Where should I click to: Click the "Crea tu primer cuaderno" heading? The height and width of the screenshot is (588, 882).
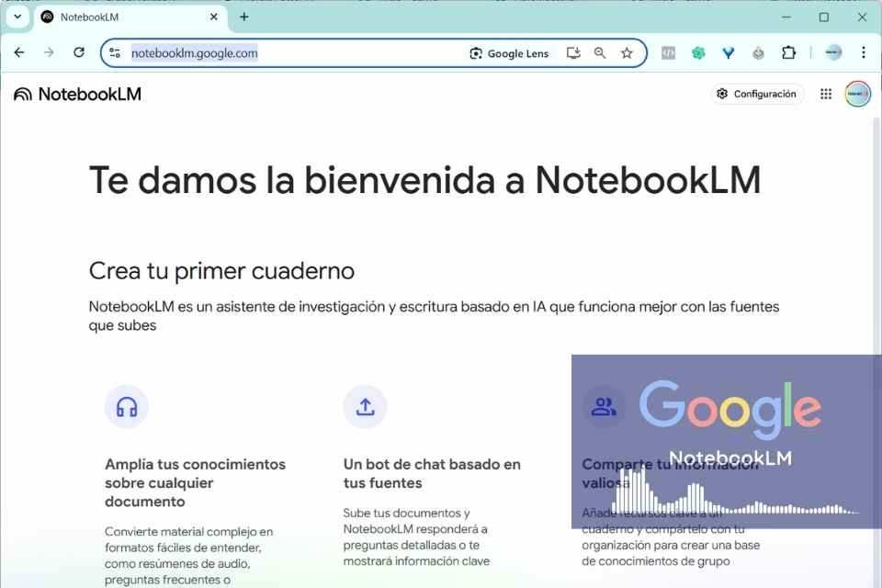click(221, 271)
